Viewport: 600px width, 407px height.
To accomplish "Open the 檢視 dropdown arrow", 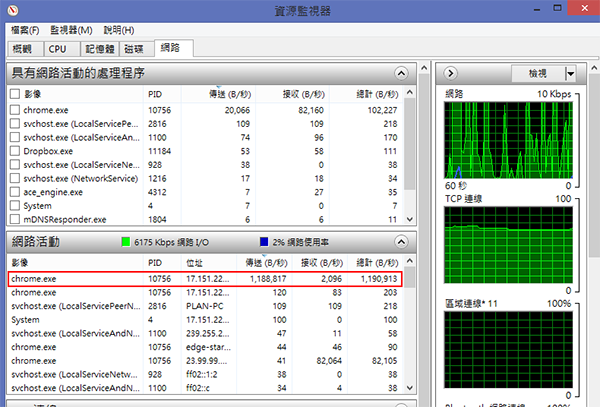I will point(570,73).
